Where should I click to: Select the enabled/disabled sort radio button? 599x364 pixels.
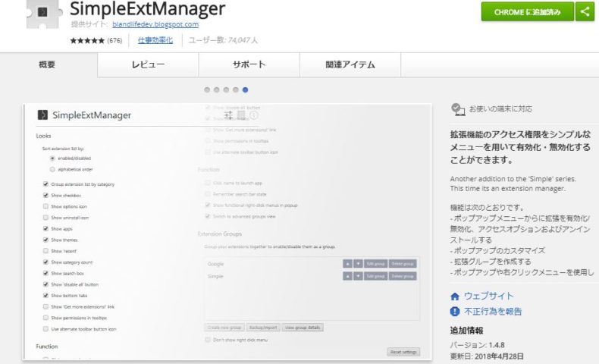(52, 158)
